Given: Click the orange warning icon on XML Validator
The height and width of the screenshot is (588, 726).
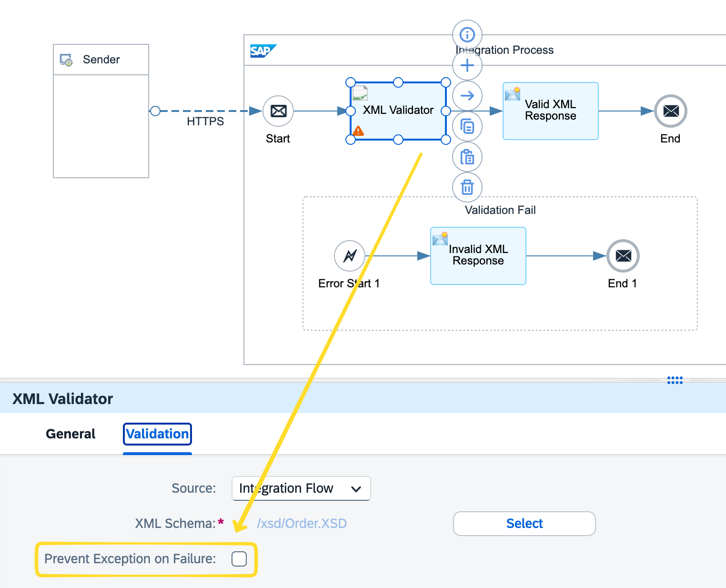Looking at the screenshot, I should [358, 131].
